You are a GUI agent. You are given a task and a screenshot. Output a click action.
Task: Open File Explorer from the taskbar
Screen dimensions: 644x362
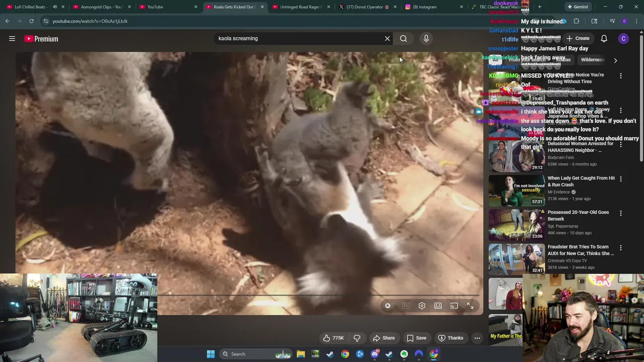click(x=300, y=354)
